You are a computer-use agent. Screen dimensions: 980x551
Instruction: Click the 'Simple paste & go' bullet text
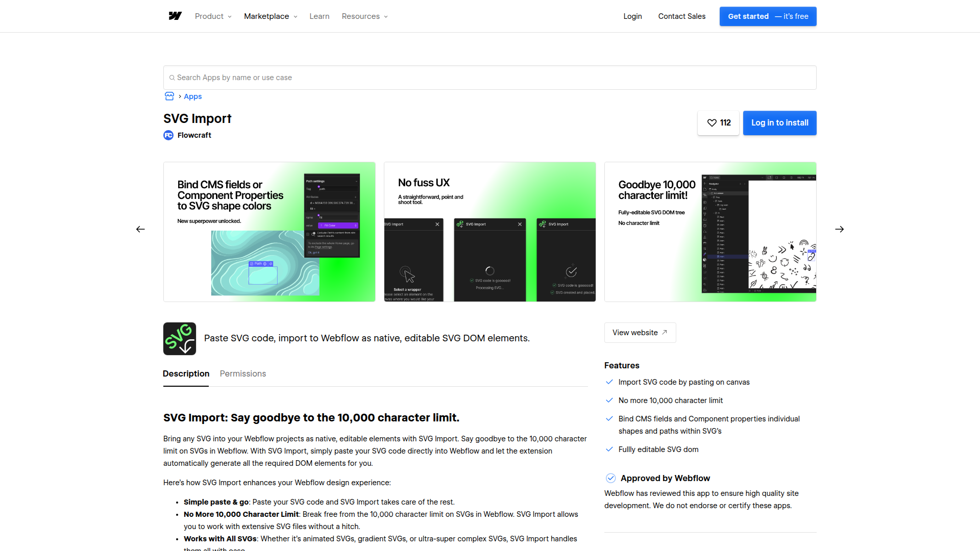319,502
